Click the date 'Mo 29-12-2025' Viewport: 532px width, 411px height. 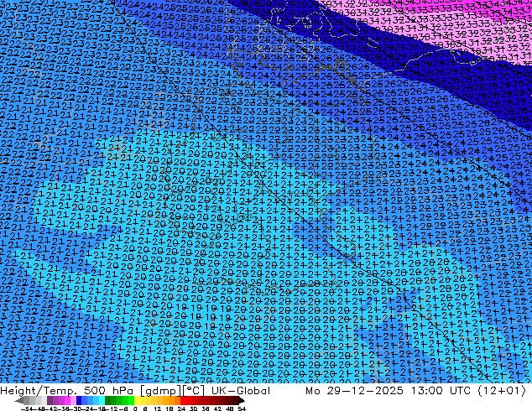tap(355, 391)
